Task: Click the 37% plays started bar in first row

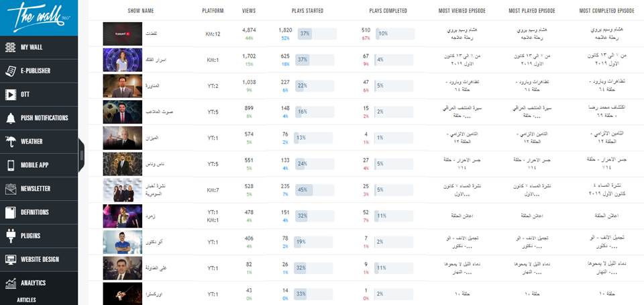Action: tap(317, 34)
